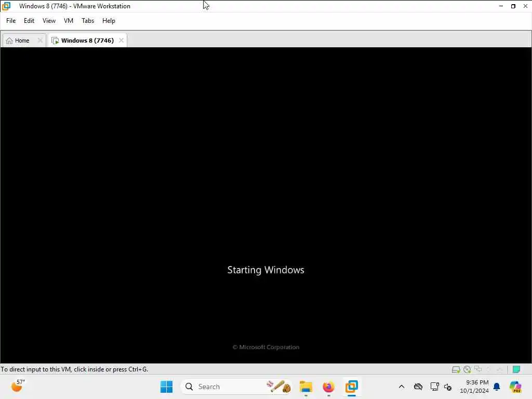Viewport: 532px width, 399px height.
Task: Close the Windows 8 (7746) tab
Action: point(121,41)
